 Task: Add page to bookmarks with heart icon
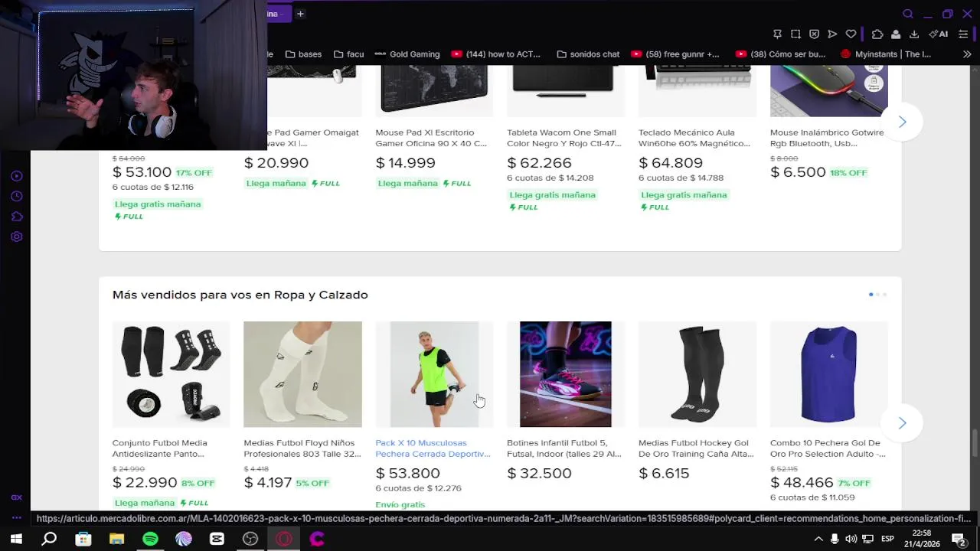coord(851,34)
